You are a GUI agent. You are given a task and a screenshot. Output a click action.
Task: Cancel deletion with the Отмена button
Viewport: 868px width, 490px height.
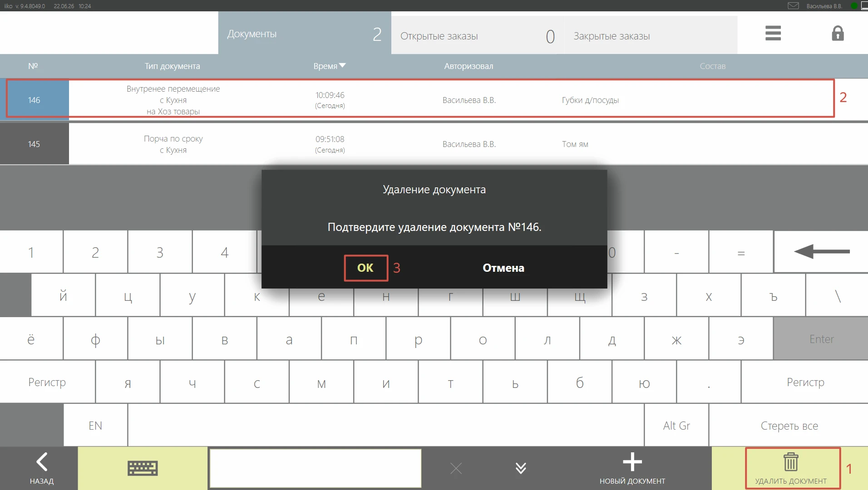tap(503, 268)
